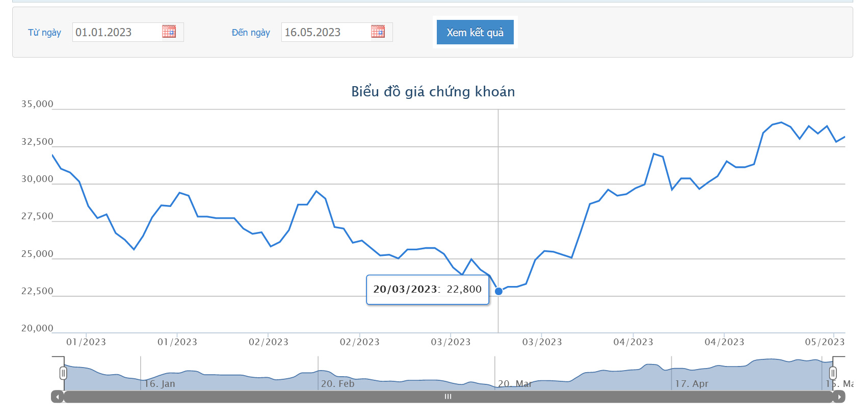Click the 20. Mar navigator marker
The width and height of the screenshot is (868, 417).
(515, 383)
